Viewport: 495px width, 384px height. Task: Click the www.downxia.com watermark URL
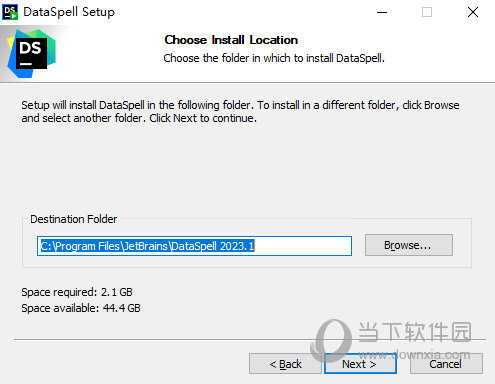[414, 354]
